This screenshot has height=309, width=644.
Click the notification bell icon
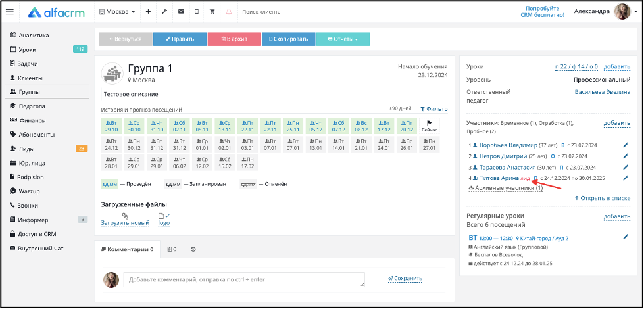229,12
